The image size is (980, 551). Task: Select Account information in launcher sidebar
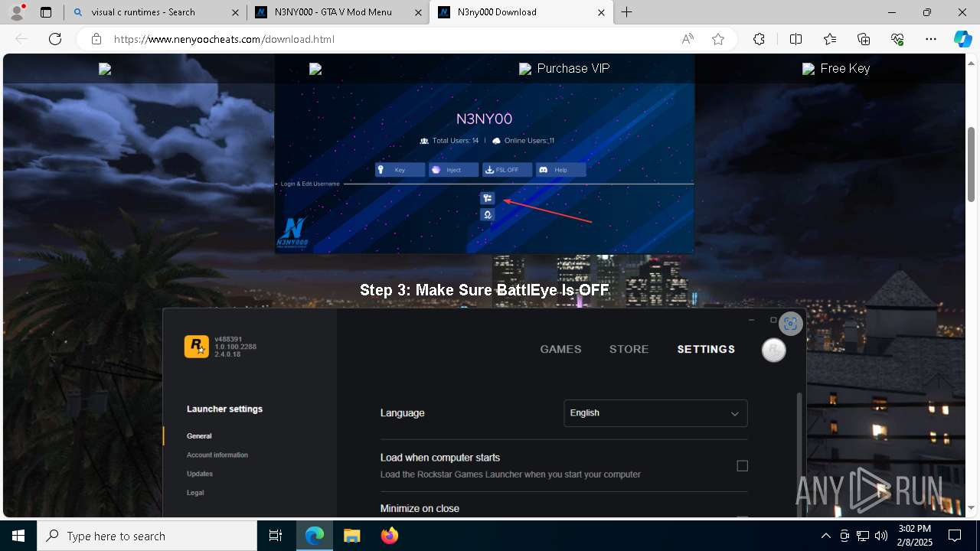pos(217,455)
